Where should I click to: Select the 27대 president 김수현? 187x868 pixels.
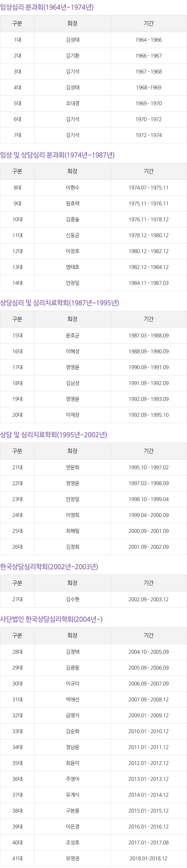(x=73, y=599)
